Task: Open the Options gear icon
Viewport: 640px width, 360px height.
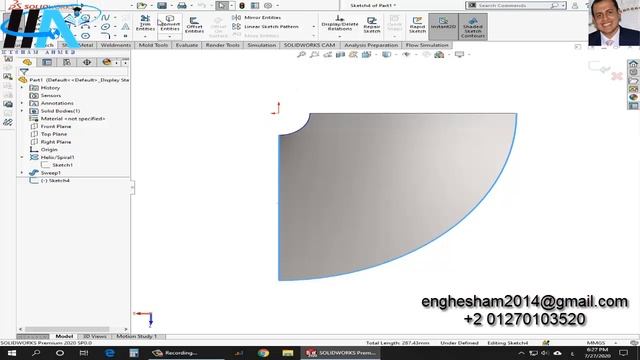Action: (x=268, y=6)
